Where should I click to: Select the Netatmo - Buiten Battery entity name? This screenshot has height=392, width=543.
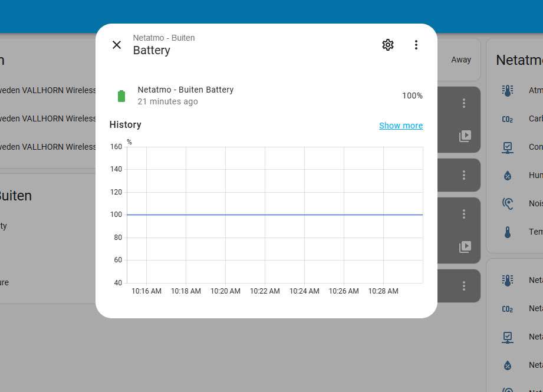point(185,90)
